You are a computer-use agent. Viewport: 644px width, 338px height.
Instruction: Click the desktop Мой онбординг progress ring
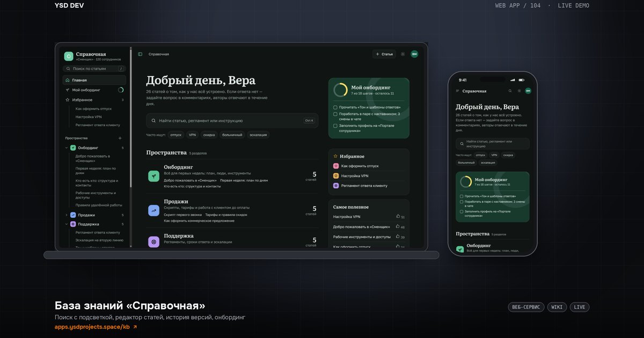pos(340,90)
